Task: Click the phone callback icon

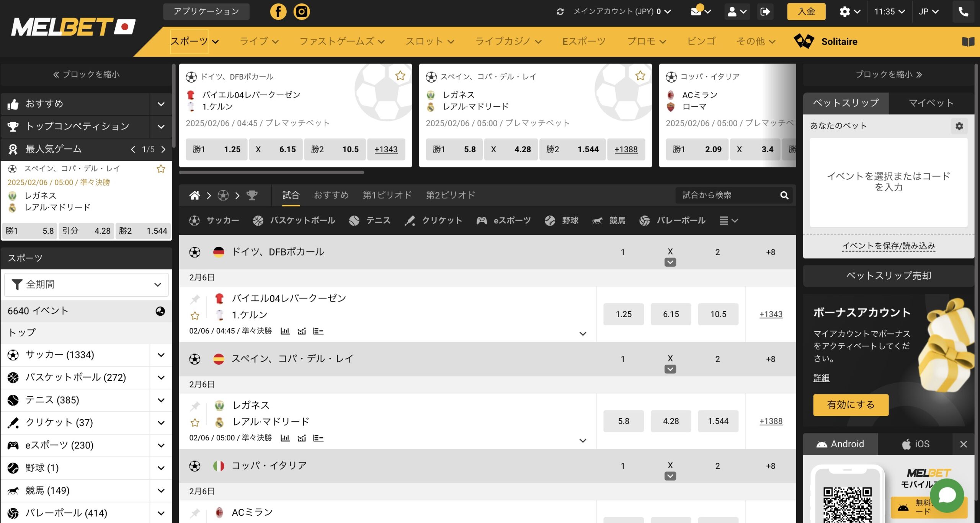Action: coord(963,11)
